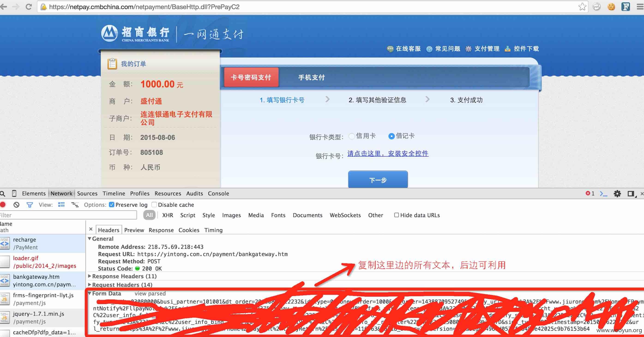644x337 pixels.
Task: Click the red error count indicator
Action: [590, 193]
